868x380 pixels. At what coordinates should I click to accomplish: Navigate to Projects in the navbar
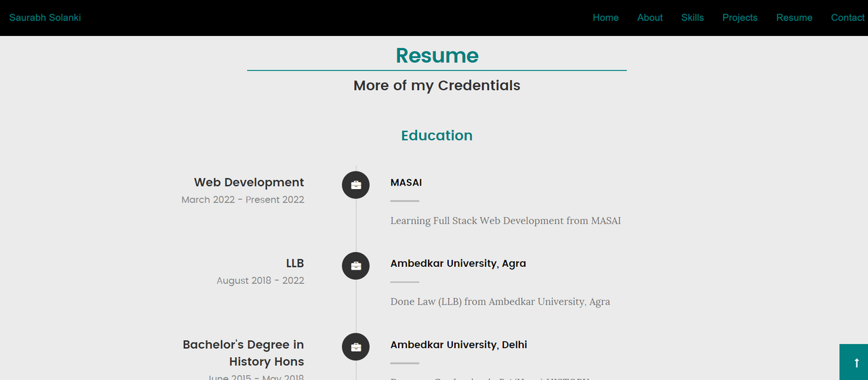coord(740,18)
